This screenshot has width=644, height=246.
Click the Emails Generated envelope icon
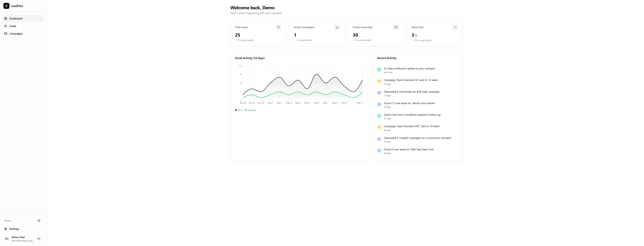(x=396, y=27)
